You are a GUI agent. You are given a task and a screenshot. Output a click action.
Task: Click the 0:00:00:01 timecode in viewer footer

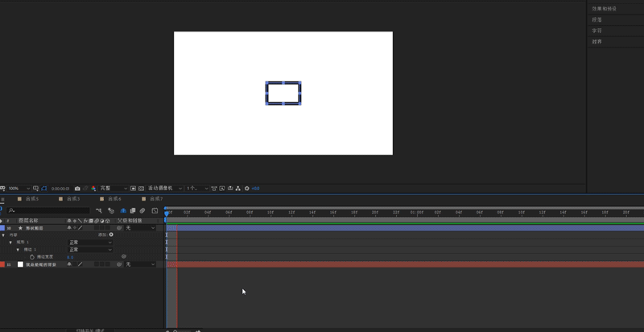pyautogui.click(x=60, y=189)
